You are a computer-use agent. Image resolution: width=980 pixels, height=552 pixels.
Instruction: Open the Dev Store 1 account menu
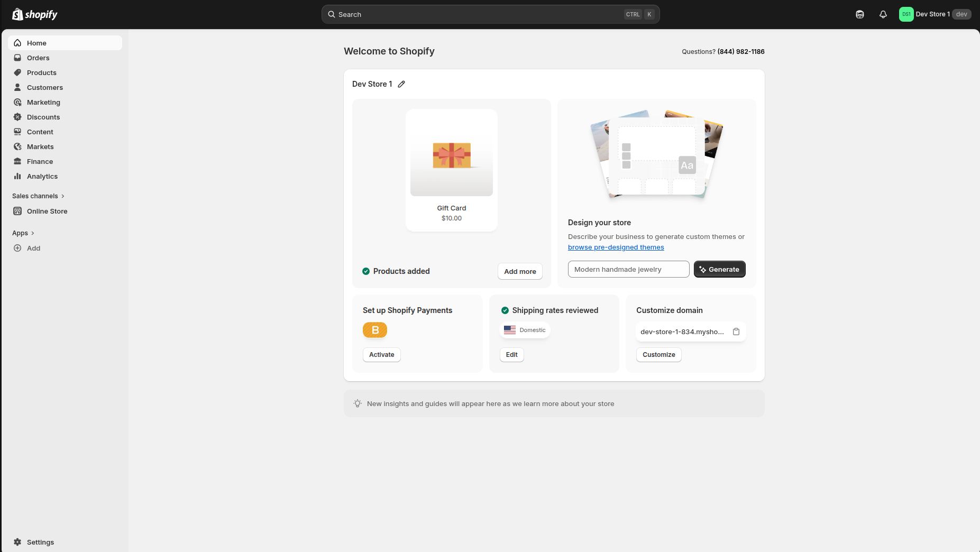click(x=935, y=14)
